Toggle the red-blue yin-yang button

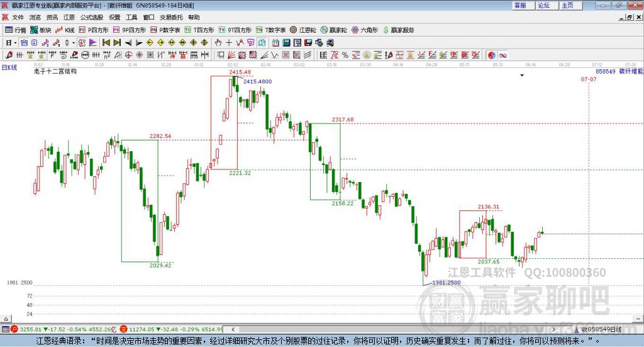click(x=492, y=55)
